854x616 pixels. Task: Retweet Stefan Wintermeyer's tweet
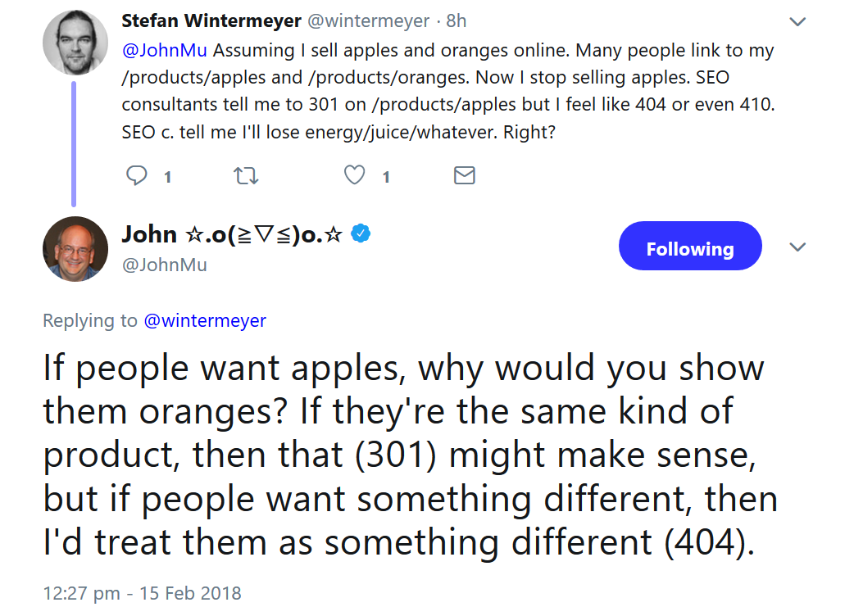246,175
